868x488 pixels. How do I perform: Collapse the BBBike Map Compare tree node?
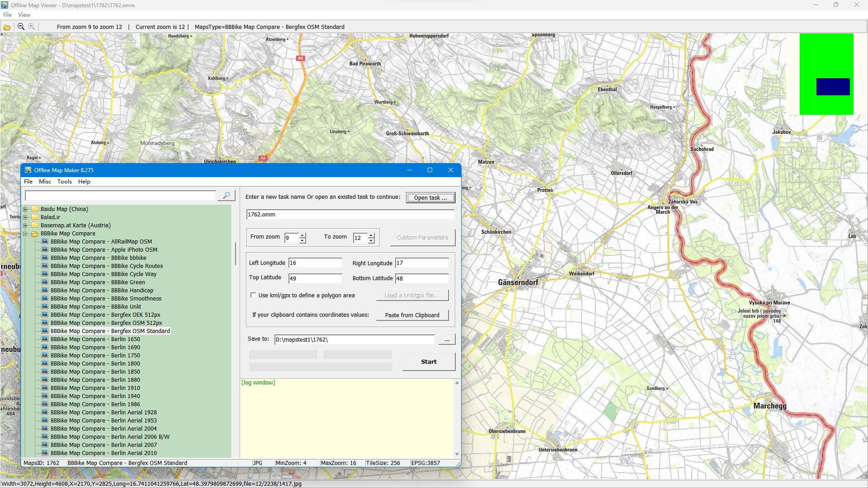(x=25, y=234)
